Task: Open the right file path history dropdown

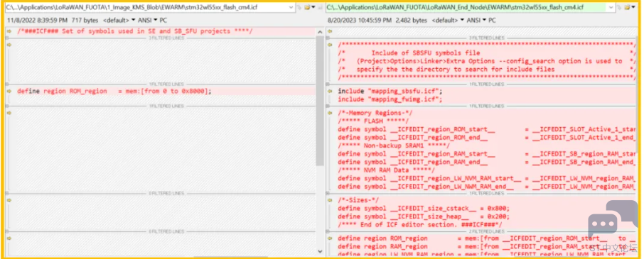Action: 611,7
